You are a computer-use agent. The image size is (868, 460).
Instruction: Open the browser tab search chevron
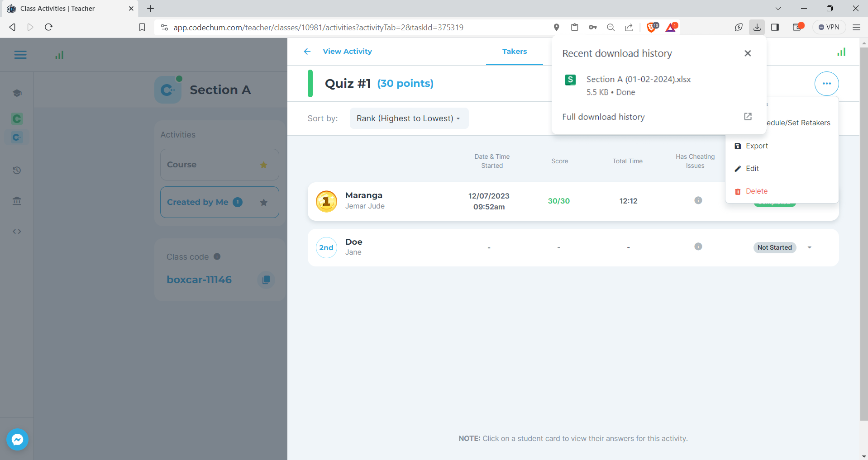tap(778, 9)
